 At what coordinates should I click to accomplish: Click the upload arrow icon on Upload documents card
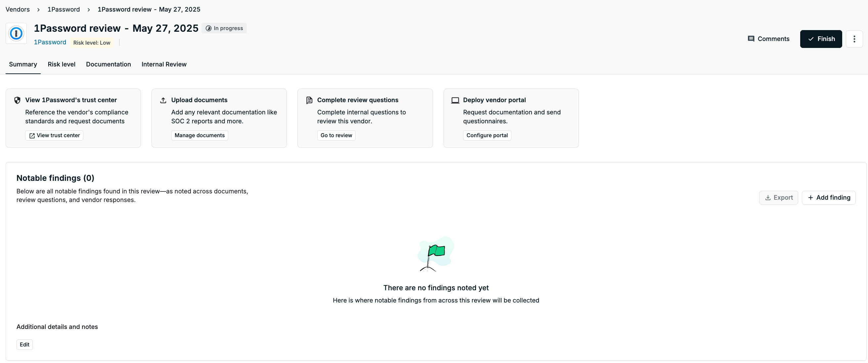pyautogui.click(x=163, y=100)
